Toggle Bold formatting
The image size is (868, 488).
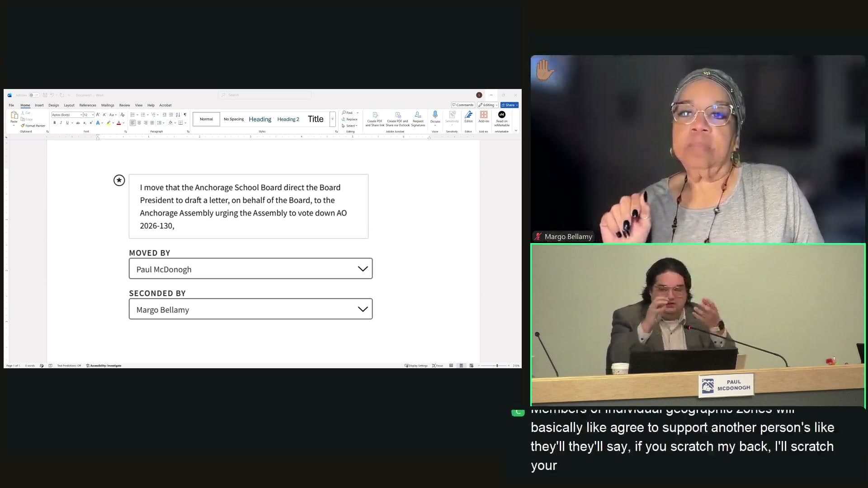[55, 122]
